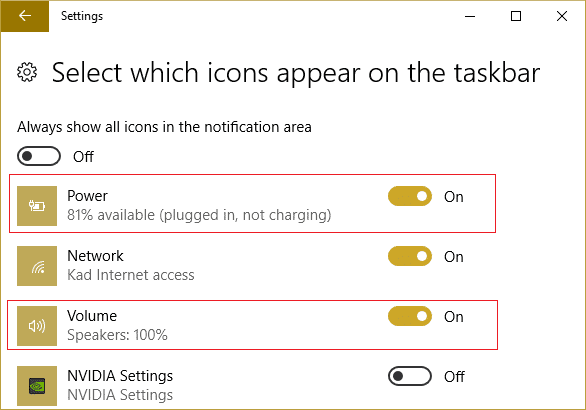
Task: Click the Volume speaker icon tile
Action: 37,326
